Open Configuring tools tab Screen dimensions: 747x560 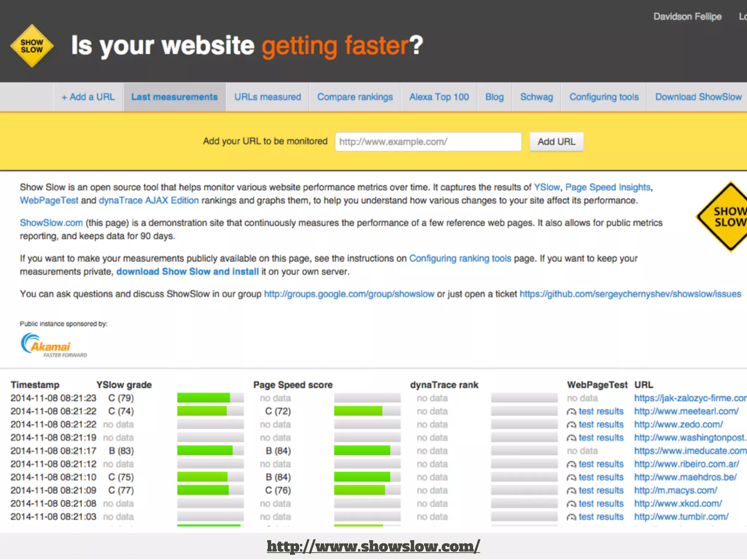point(604,97)
